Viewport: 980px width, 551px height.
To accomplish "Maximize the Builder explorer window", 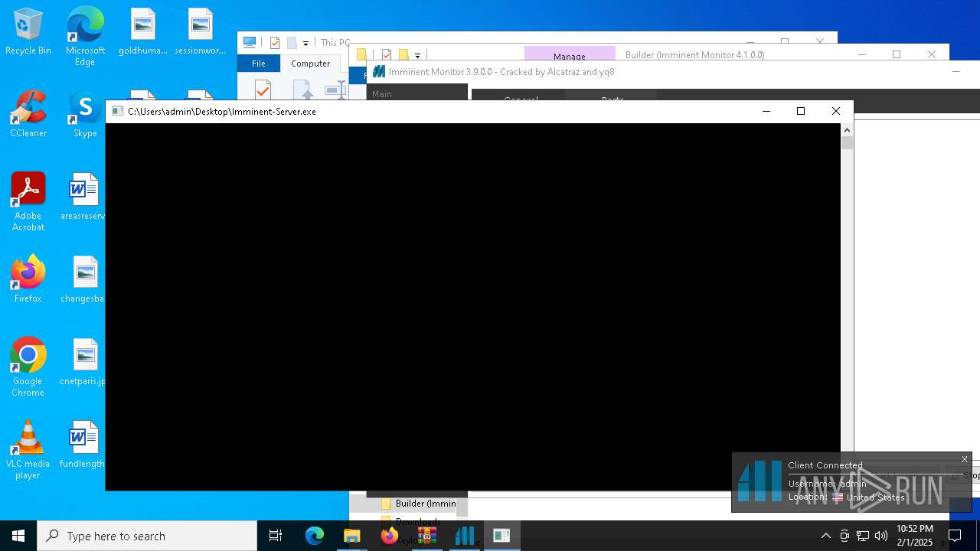I will (897, 54).
